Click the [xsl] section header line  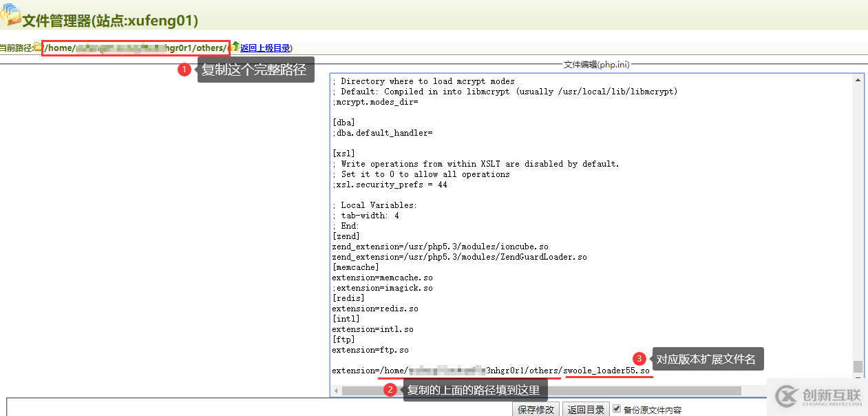(x=343, y=154)
